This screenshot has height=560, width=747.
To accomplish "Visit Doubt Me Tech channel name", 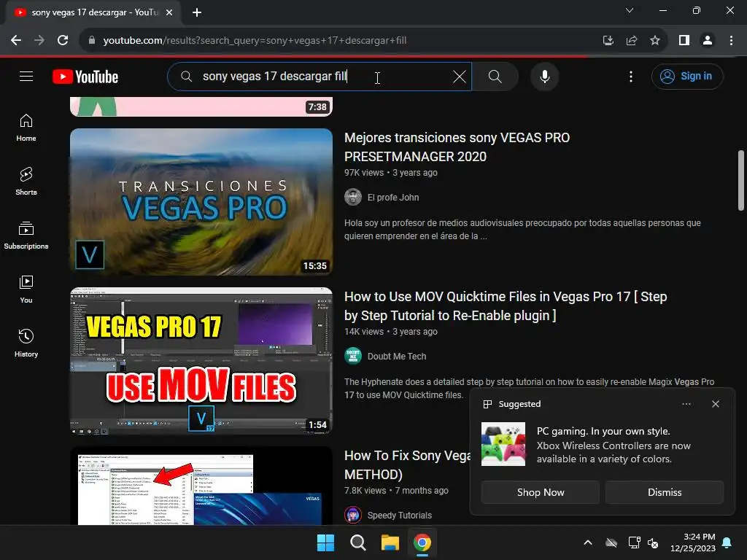I will coord(397,356).
